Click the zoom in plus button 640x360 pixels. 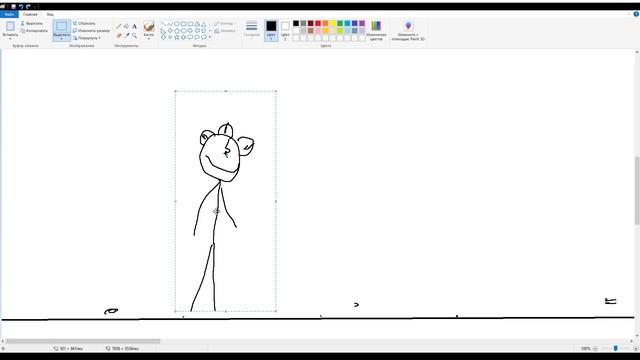tap(636, 349)
